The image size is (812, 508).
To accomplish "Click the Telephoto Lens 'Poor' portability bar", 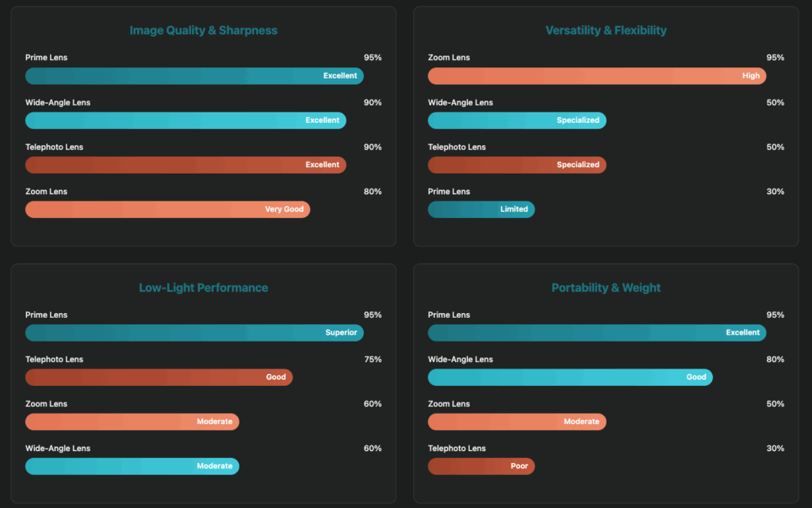I will (481, 466).
